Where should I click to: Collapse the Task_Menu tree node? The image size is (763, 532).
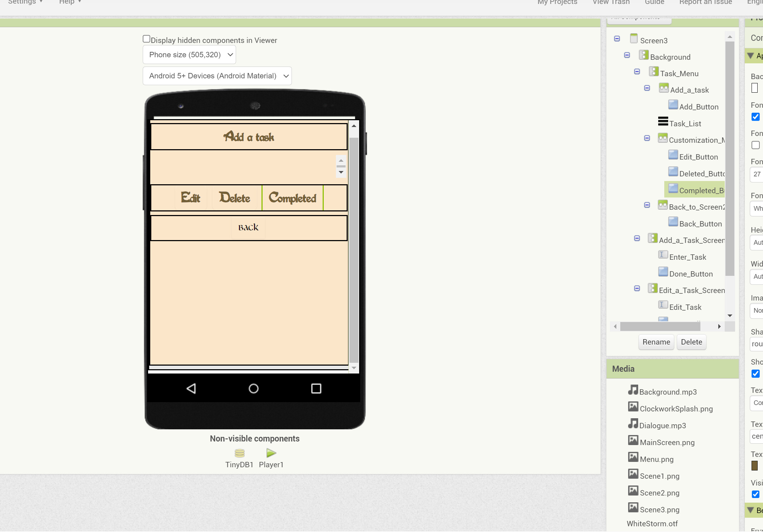(637, 72)
